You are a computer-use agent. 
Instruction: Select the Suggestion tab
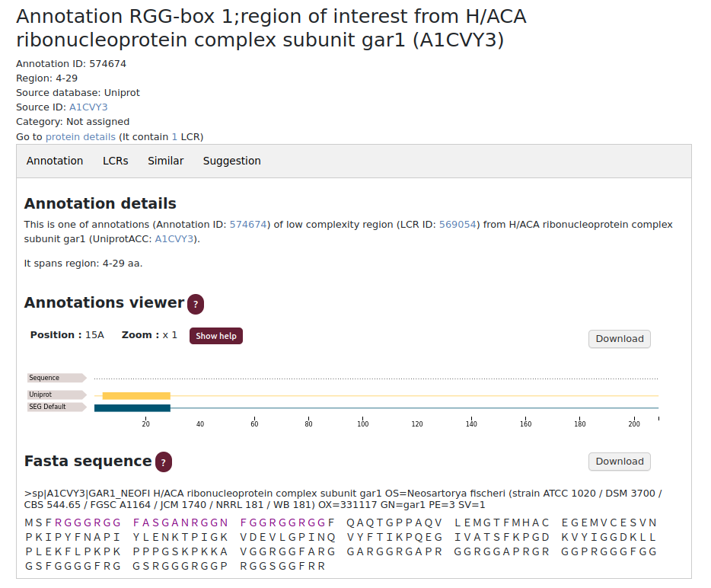[x=231, y=161]
